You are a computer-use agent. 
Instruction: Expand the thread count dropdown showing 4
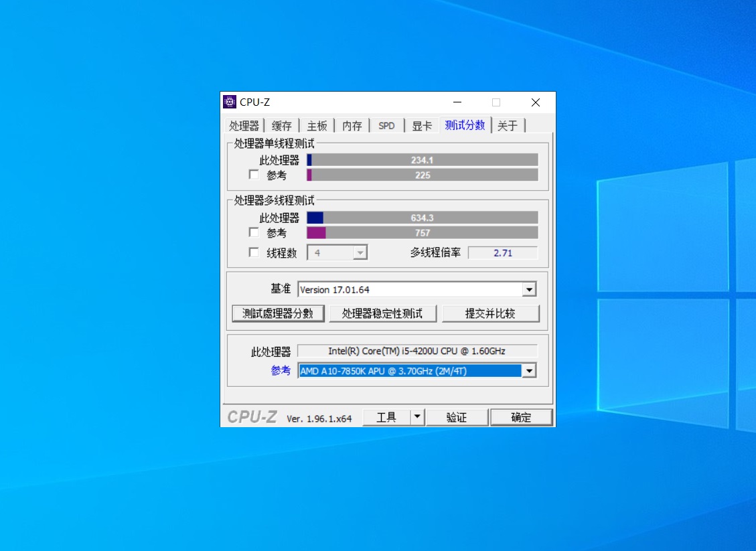[360, 252]
